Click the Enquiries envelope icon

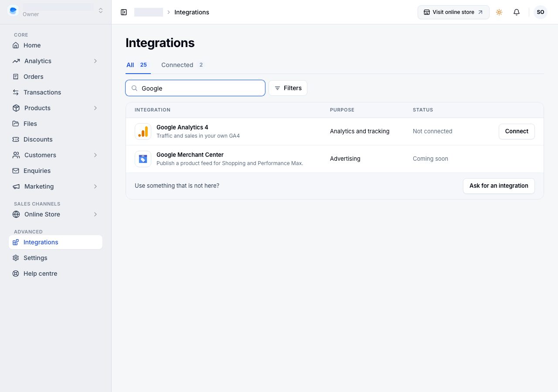[16, 171]
